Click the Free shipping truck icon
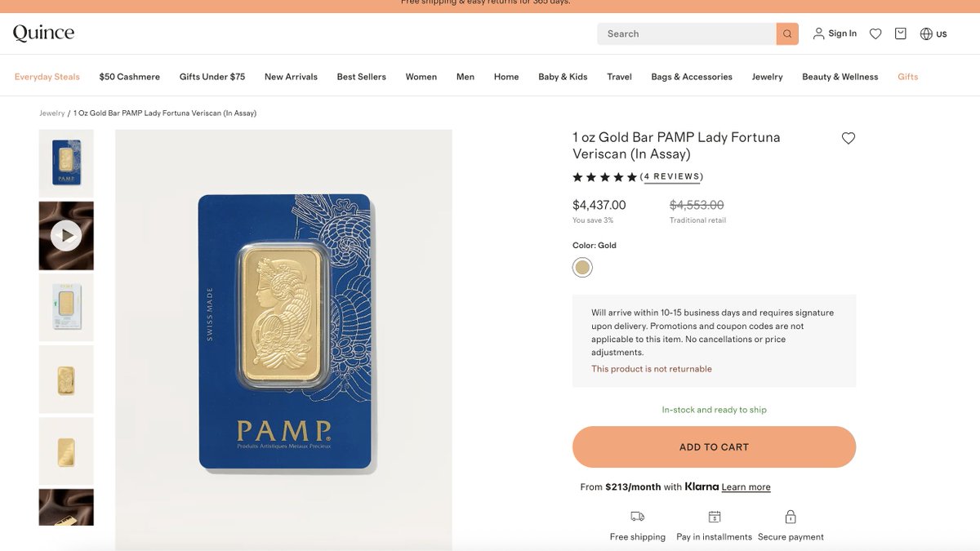This screenshot has height=551, width=980. click(638, 517)
